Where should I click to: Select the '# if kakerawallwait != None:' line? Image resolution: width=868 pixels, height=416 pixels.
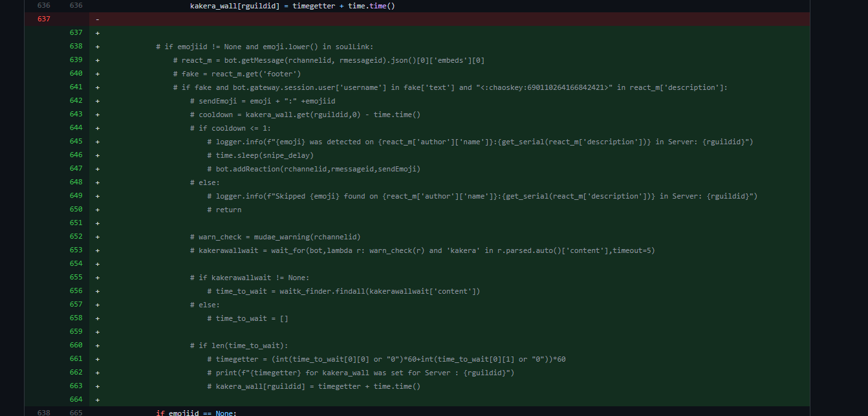(250, 278)
